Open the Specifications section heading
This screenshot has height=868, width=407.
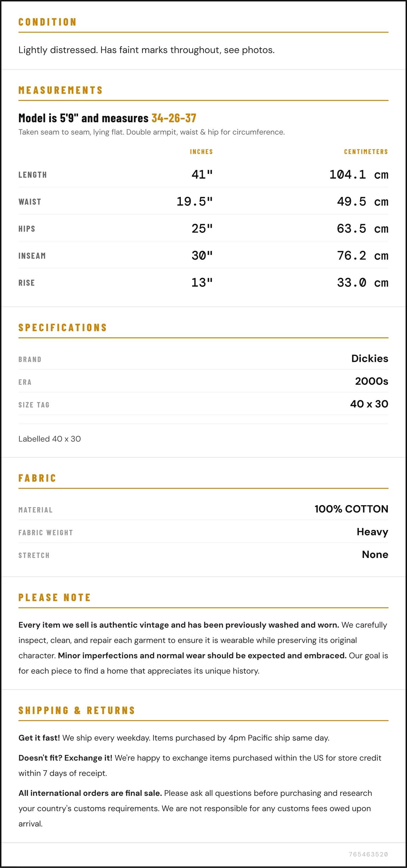pyautogui.click(x=63, y=328)
